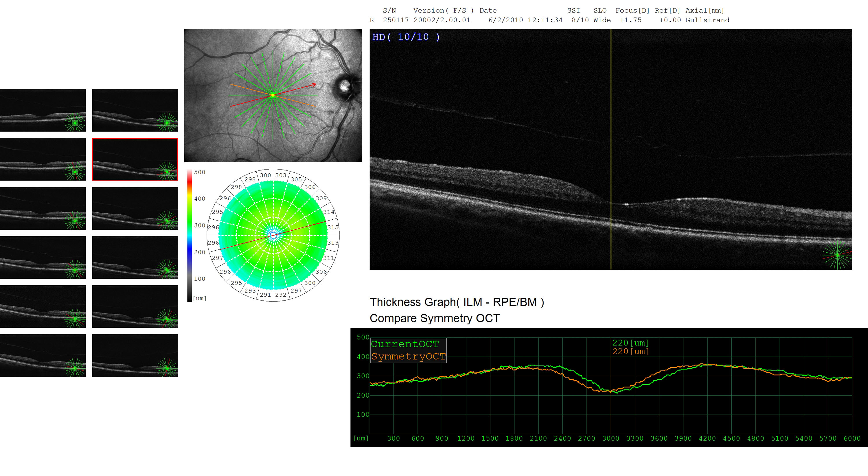Click sector value 303 on thickness map
This screenshot has height=476, width=868.
281,175
